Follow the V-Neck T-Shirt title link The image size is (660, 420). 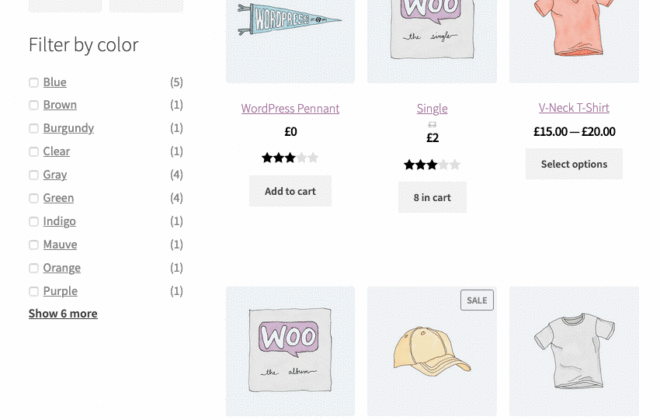(x=574, y=108)
